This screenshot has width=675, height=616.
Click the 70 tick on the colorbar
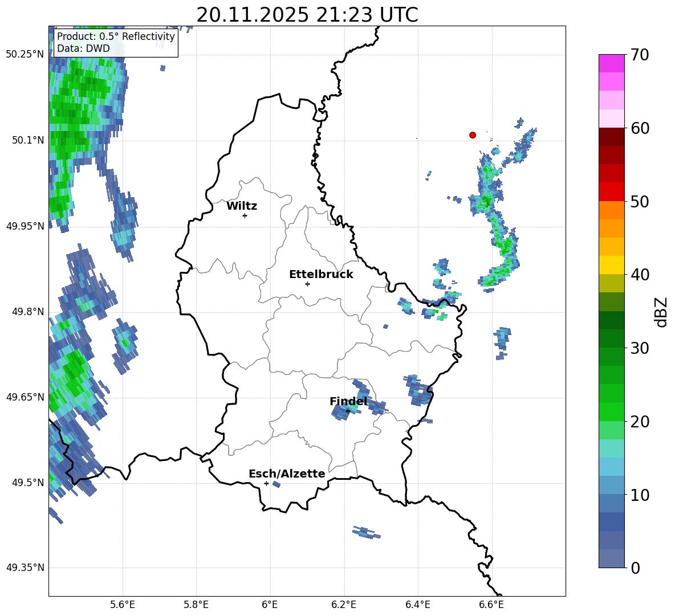[x=640, y=55]
